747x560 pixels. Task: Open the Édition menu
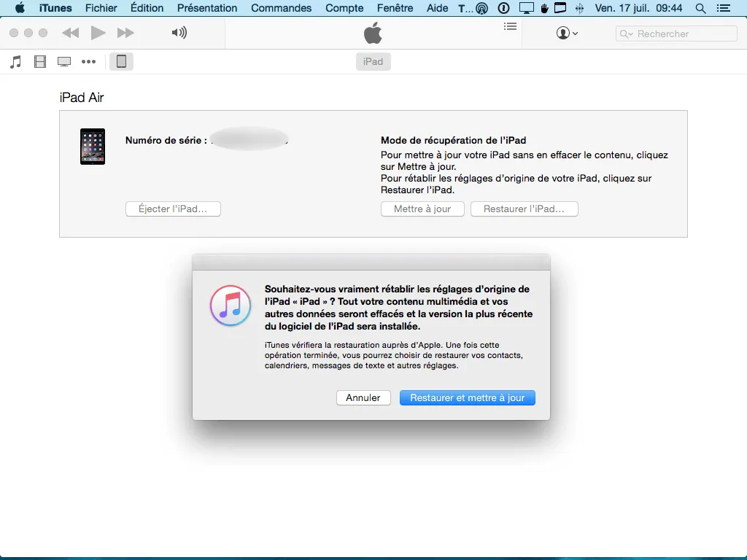click(x=147, y=8)
